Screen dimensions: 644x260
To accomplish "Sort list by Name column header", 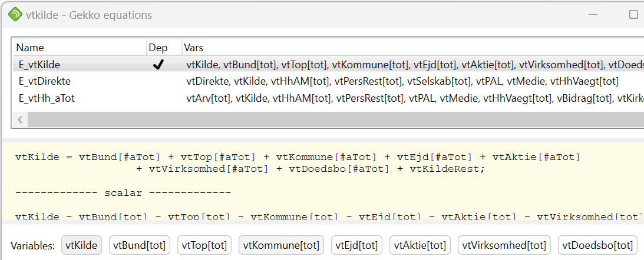I will point(30,48).
